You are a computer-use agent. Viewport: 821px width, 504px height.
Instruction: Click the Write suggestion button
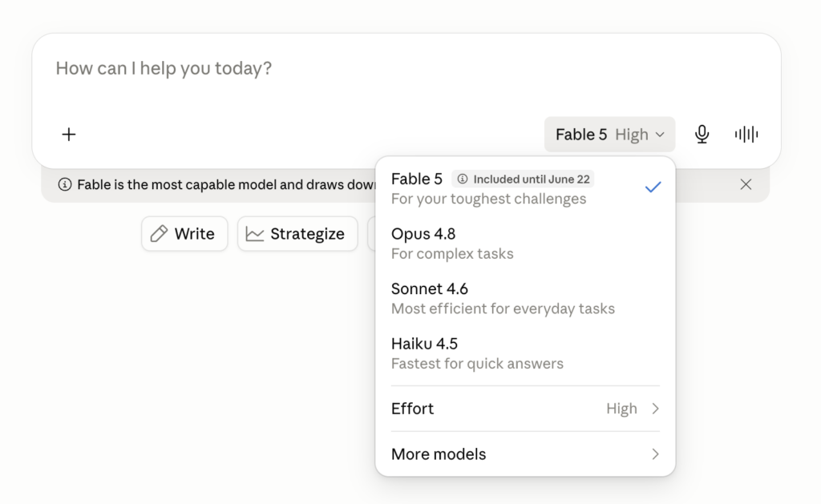pyautogui.click(x=184, y=233)
